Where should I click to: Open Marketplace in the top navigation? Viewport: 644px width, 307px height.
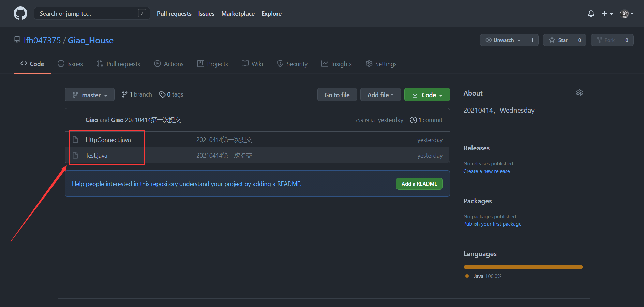coord(238,14)
